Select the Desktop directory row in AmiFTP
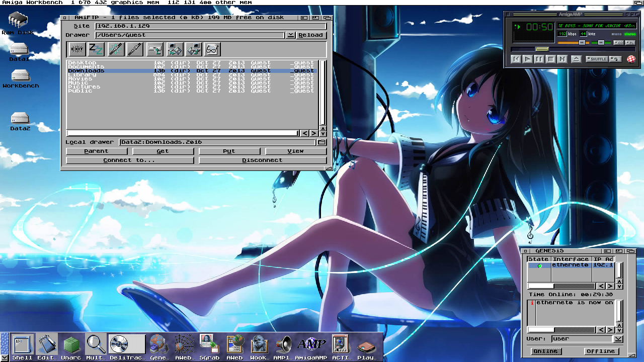The image size is (644, 362). tap(192, 63)
